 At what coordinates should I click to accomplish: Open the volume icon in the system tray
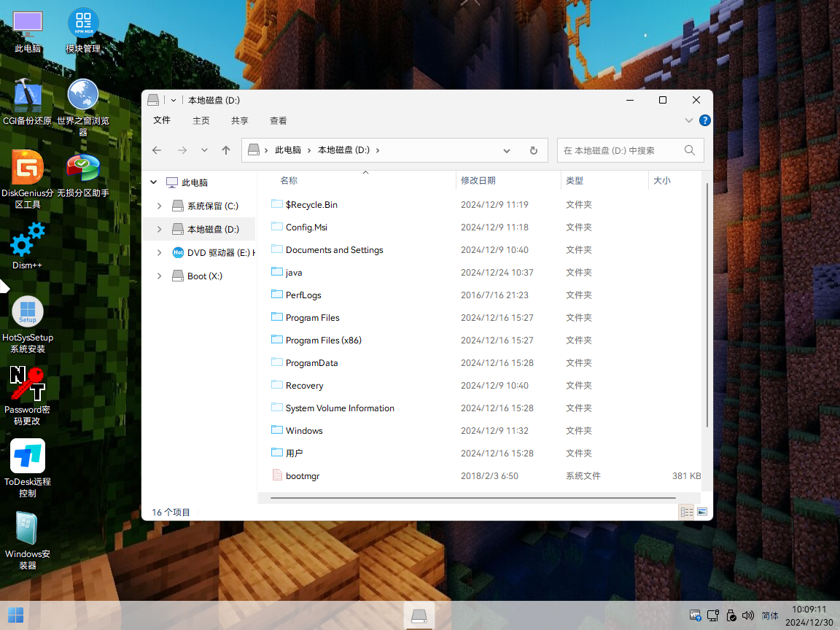click(x=748, y=616)
